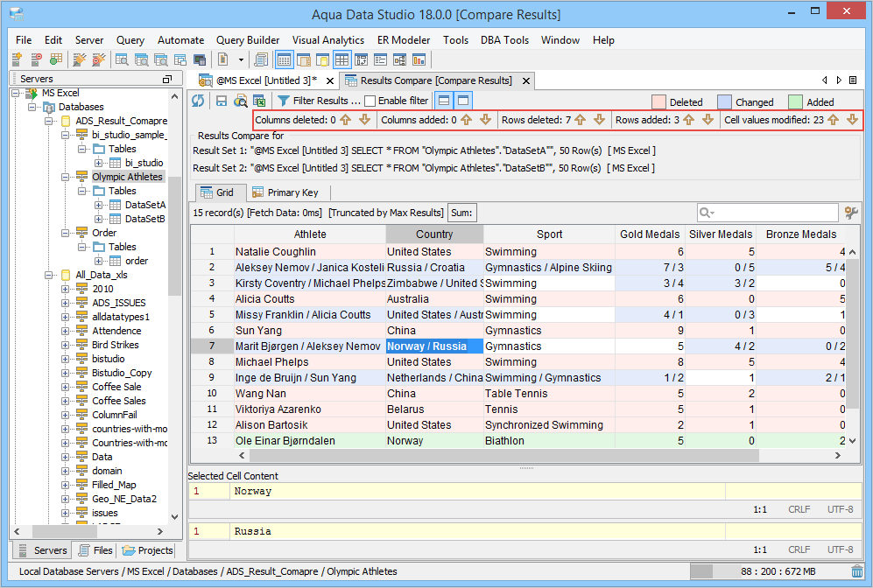
Task: Click the scroll script toolbar icon
Action: point(261,59)
